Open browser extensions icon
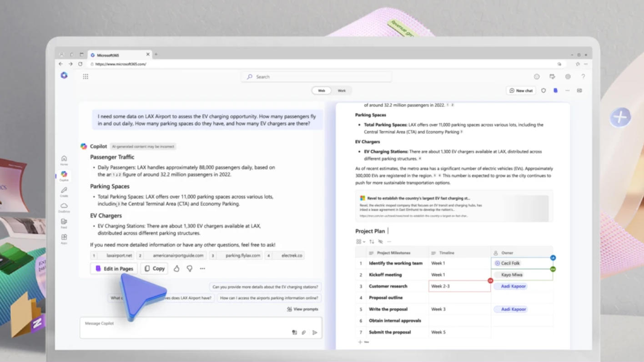The height and width of the screenshot is (362, 644). tap(578, 64)
